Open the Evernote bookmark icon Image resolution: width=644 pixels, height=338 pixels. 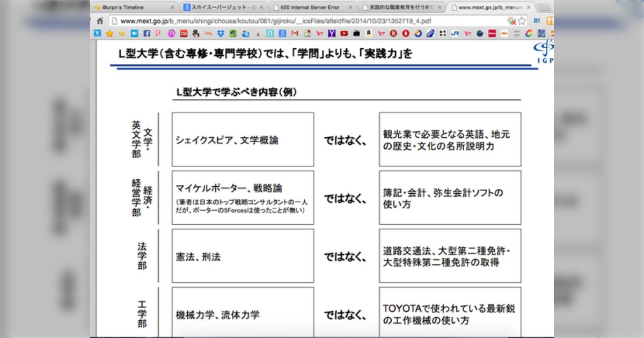pos(232,33)
